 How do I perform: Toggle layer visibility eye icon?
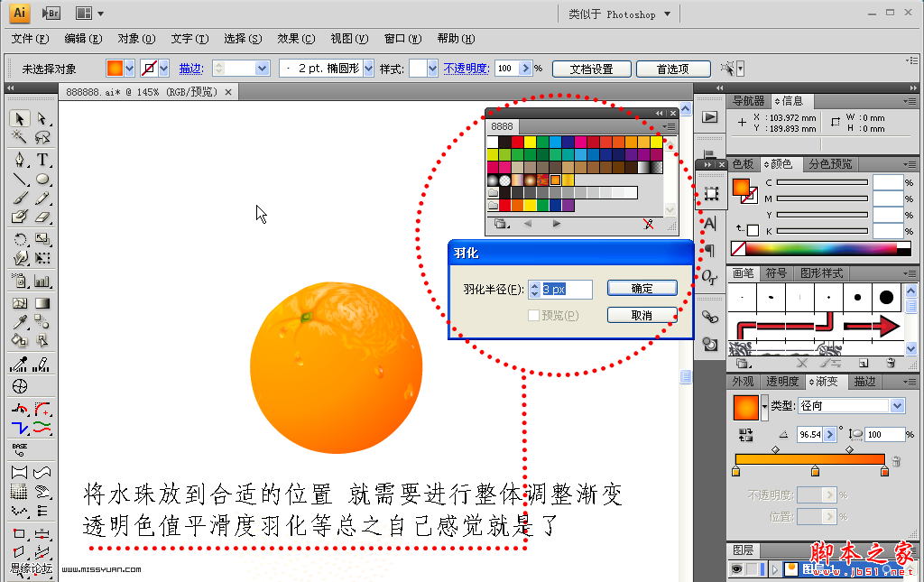point(736,569)
